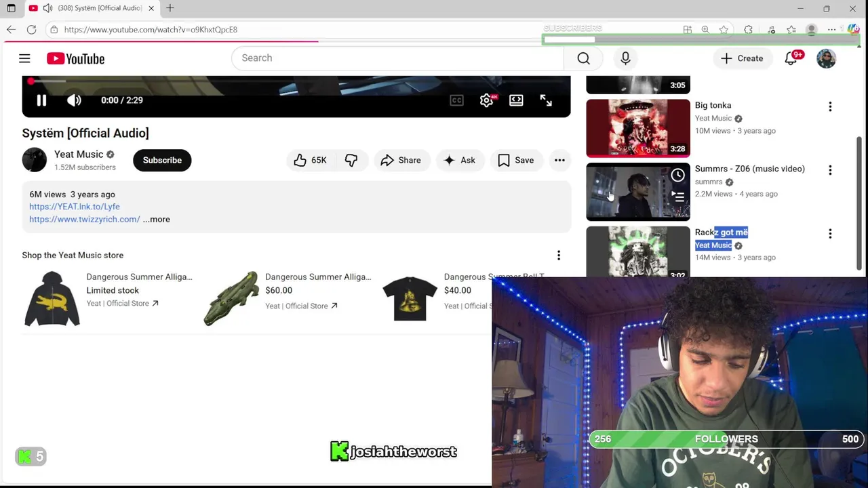Viewport: 868px width, 488px height.
Task: Open options for Rackz got më video
Action: (x=830, y=234)
